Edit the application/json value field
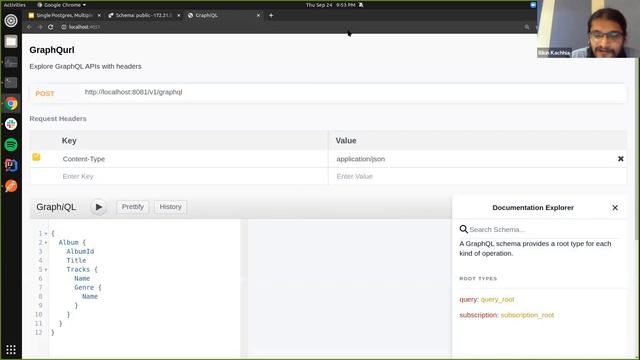 coord(473,159)
